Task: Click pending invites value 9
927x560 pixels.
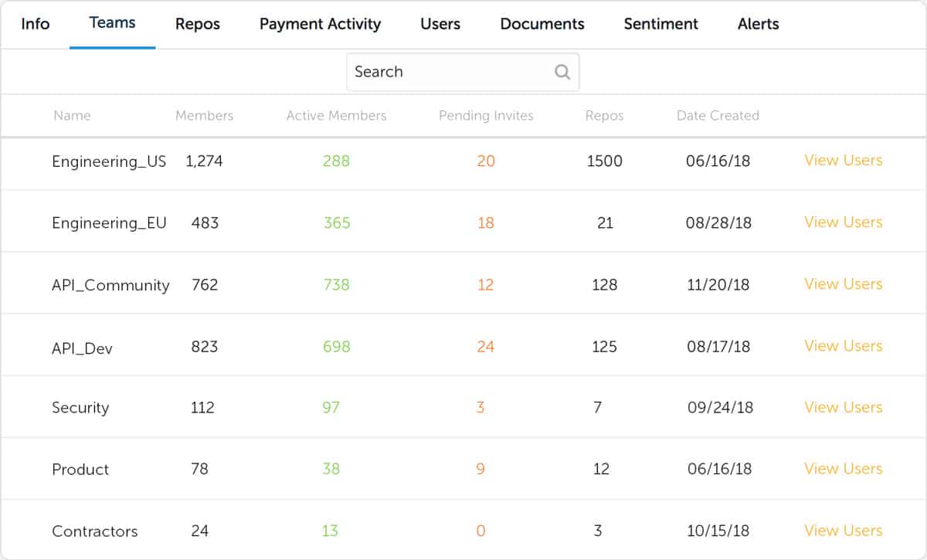Action: click(480, 469)
